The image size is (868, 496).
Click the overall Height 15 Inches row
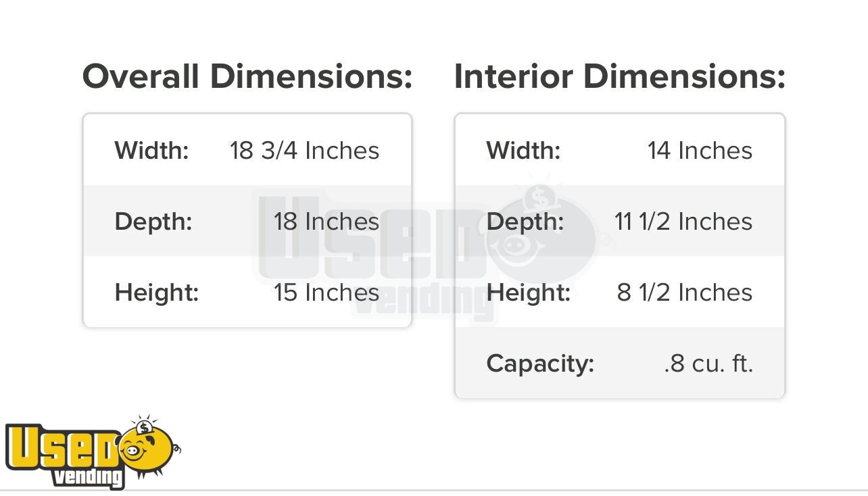pos(247,292)
